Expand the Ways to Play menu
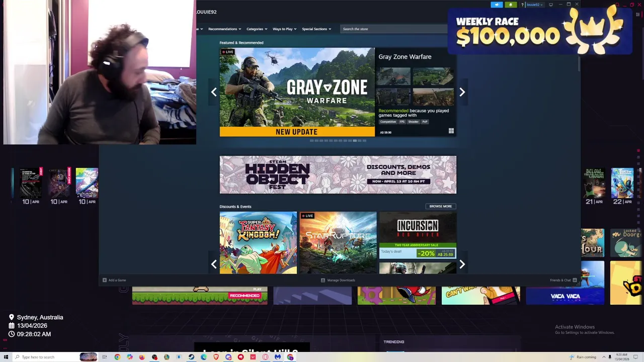Viewport: 644px width, 362px height. [x=284, y=29]
